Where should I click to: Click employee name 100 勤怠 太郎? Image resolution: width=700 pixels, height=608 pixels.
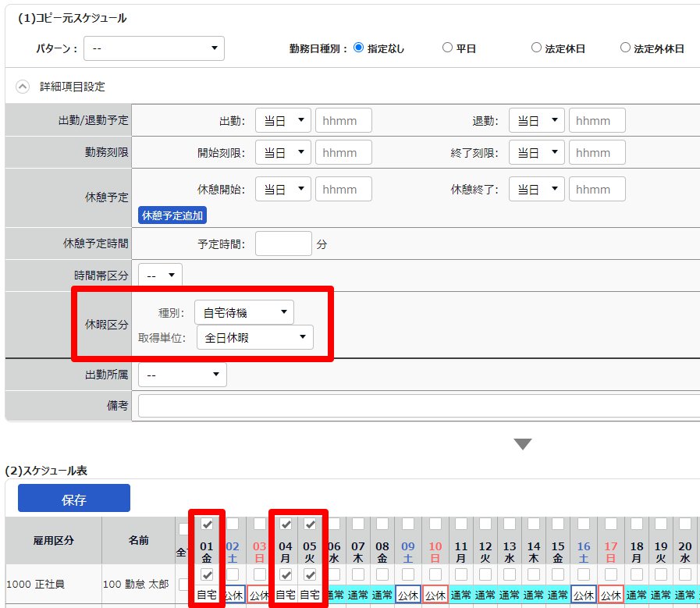[x=136, y=584]
